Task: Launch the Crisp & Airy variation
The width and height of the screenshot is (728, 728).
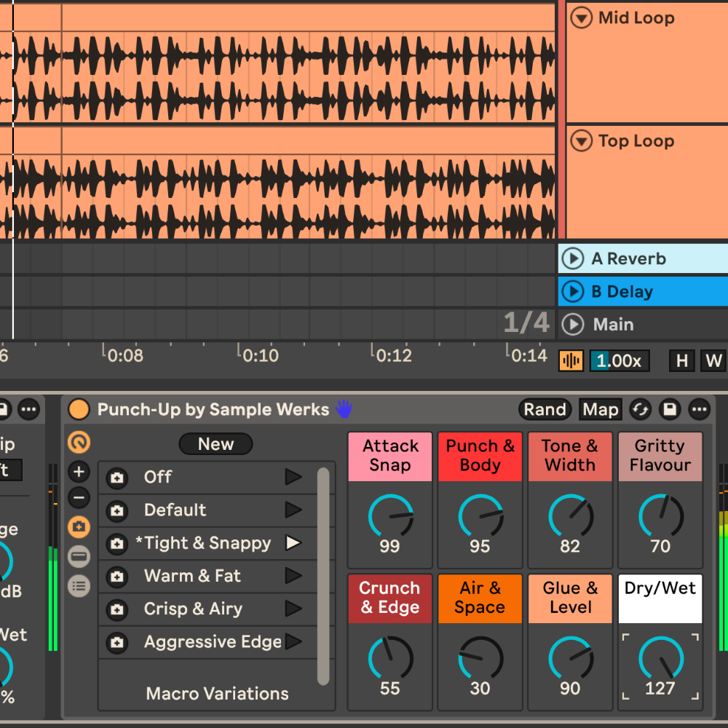Action: 293,609
